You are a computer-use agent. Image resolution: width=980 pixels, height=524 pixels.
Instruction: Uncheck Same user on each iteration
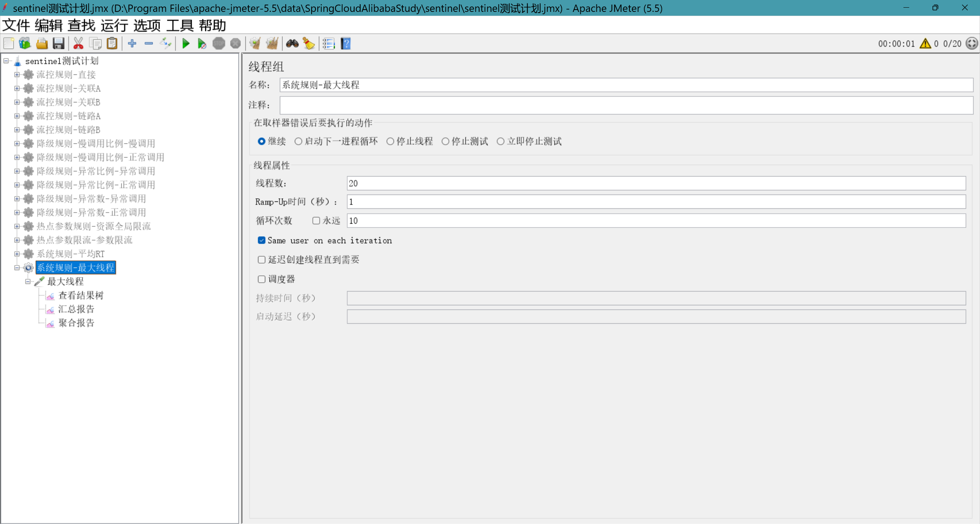[x=261, y=240]
